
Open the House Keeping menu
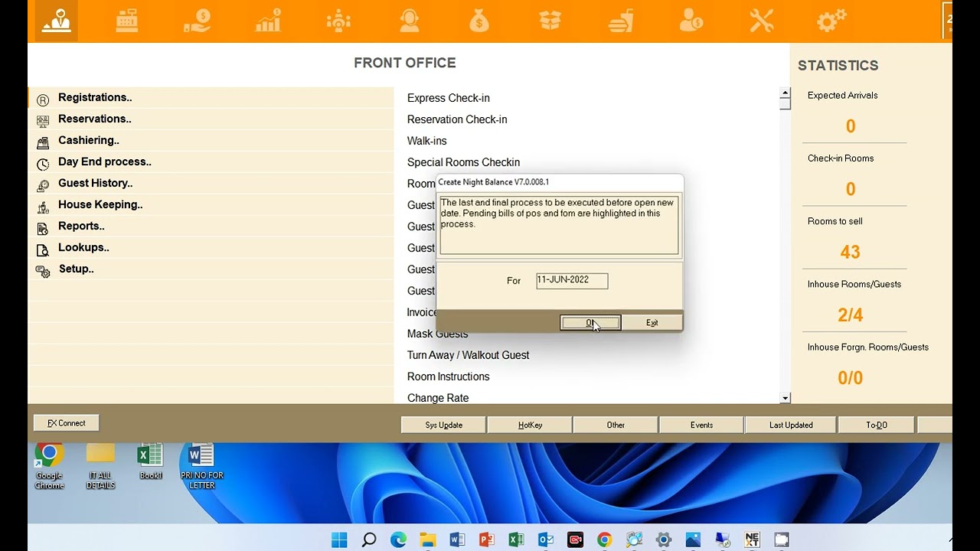click(100, 204)
